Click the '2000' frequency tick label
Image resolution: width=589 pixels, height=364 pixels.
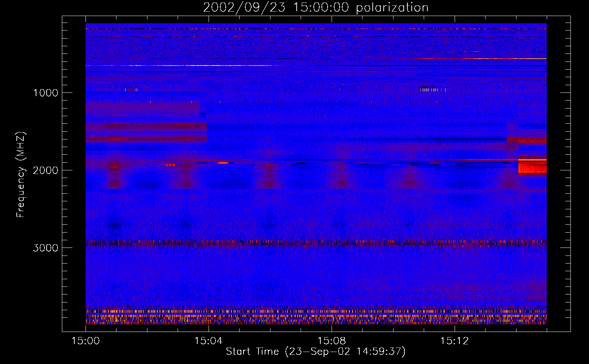46,170
